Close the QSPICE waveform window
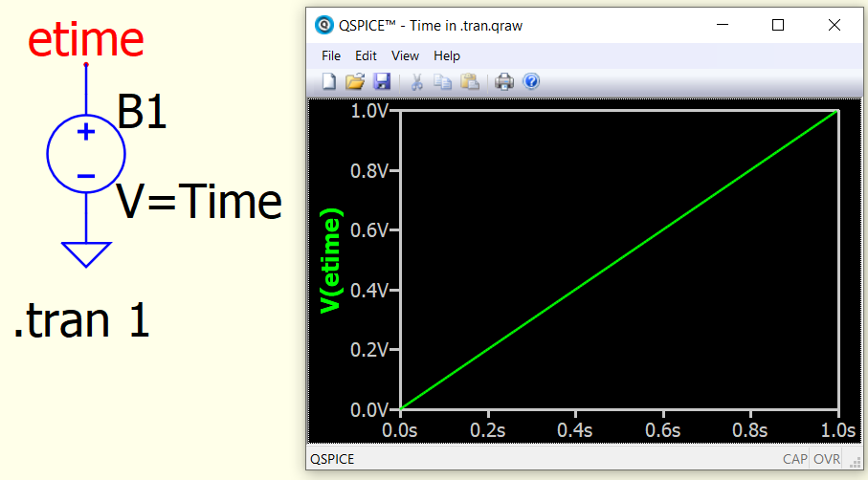868x480 pixels. coord(835,25)
